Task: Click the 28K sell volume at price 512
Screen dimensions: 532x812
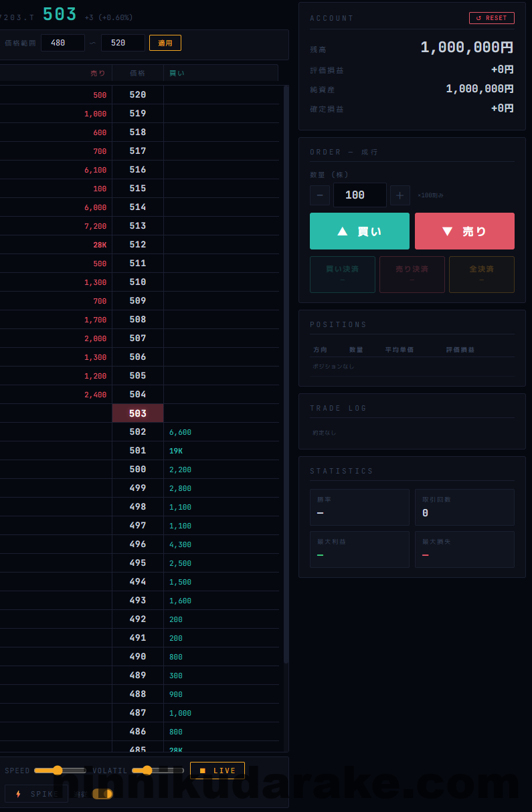Action: point(99,245)
